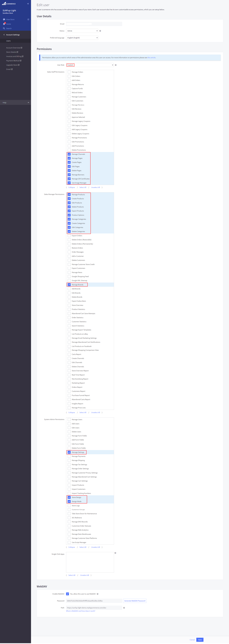
Task: Click the help icon next to User Role
Action: [116, 65]
